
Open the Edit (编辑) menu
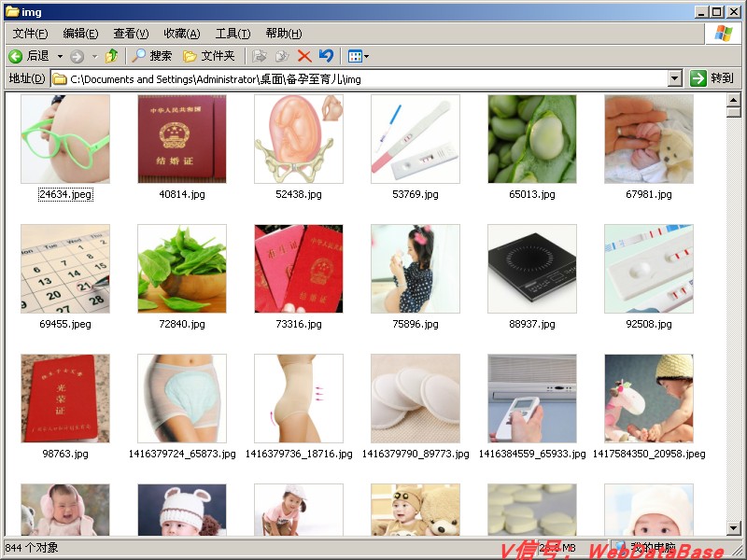(80, 34)
